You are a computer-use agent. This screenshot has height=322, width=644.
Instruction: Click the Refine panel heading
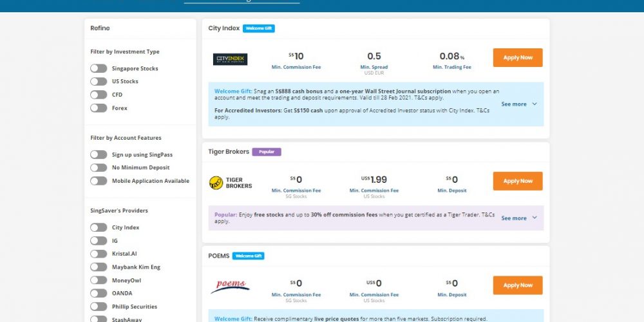pyautogui.click(x=100, y=28)
